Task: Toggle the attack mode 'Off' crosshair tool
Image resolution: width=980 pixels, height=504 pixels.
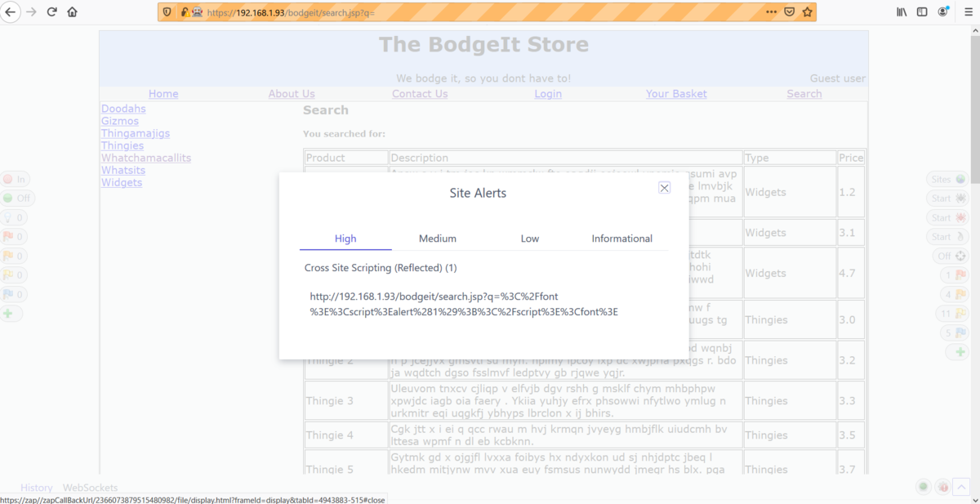Action: click(952, 256)
